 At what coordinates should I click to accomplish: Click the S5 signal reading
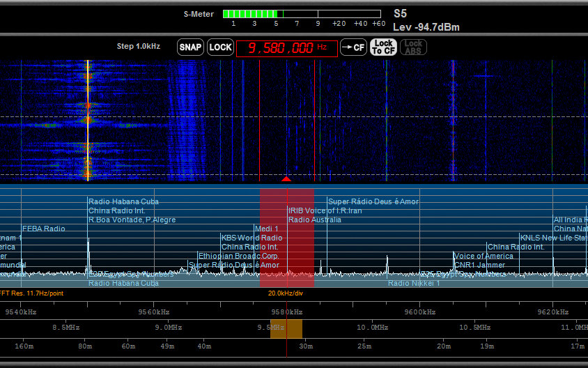(x=400, y=14)
